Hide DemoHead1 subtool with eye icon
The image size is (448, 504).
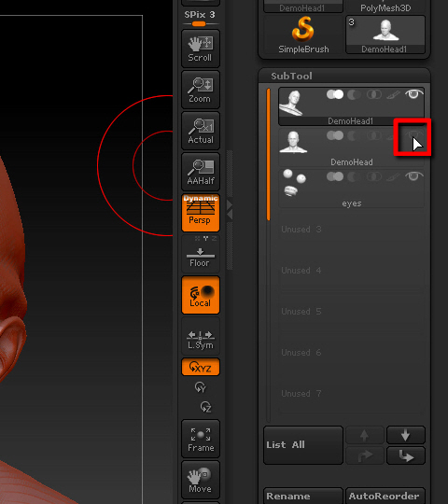[x=414, y=94]
